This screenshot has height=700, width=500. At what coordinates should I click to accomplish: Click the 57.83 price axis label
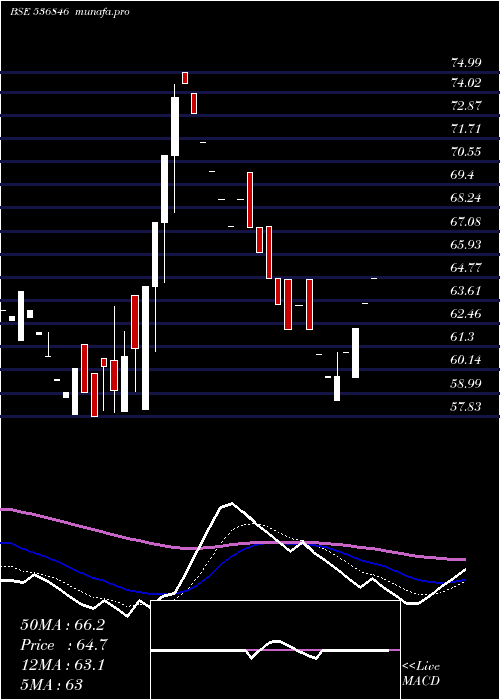pyautogui.click(x=466, y=406)
